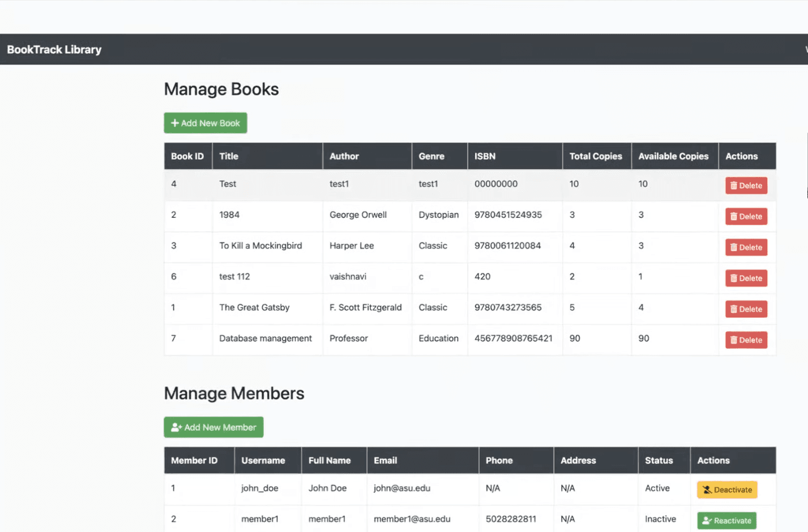Image resolution: width=808 pixels, height=532 pixels.
Task: Toggle John Doe's status to inactive
Action: coord(727,490)
